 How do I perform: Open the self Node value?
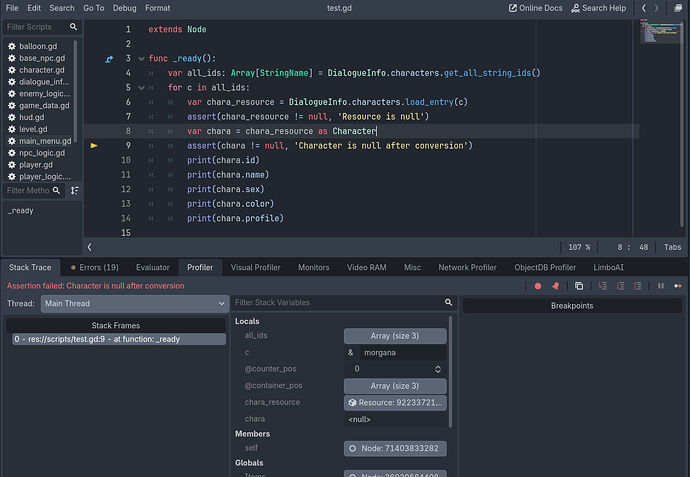point(395,448)
